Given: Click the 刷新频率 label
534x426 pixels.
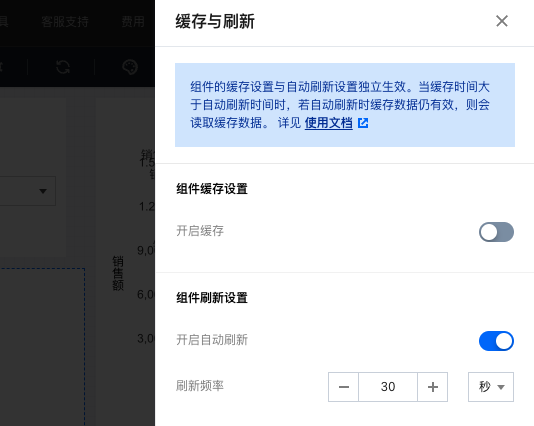Looking at the screenshot, I should (x=200, y=386).
